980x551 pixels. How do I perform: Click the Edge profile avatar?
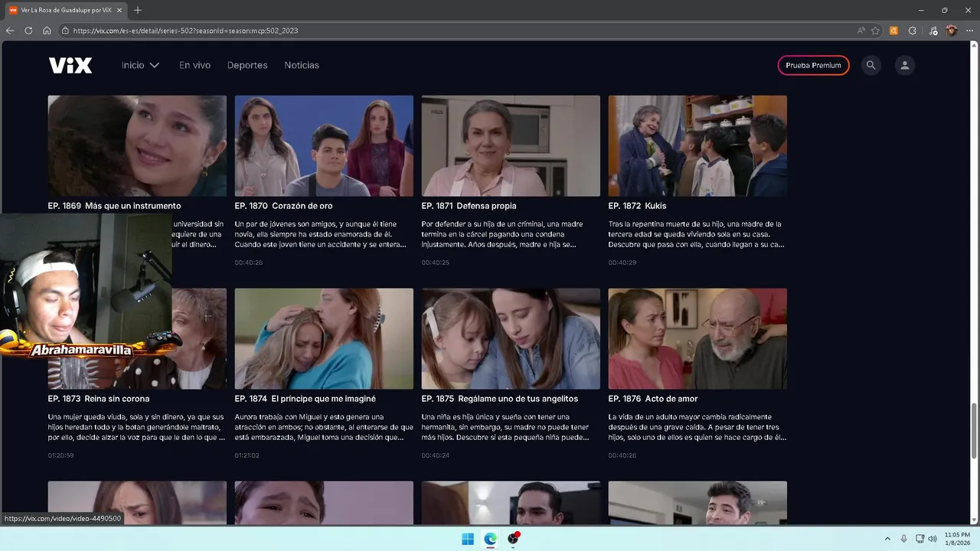[x=952, y=31]
